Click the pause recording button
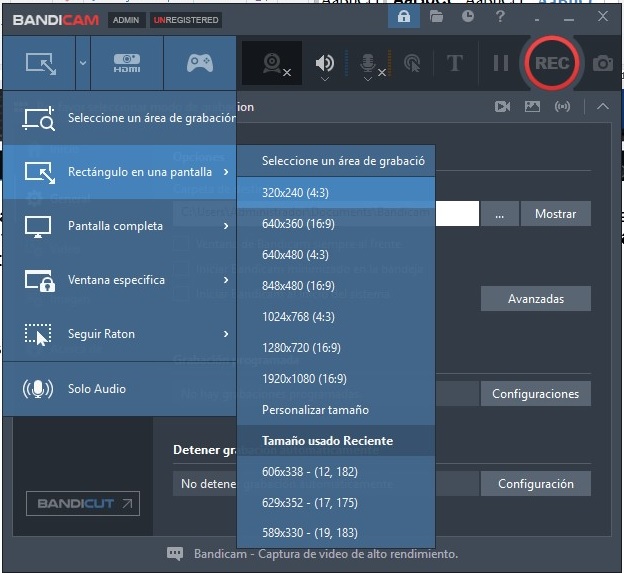This screenshot has width=624, height=573. pyautogui.click(x=501, y=63)
